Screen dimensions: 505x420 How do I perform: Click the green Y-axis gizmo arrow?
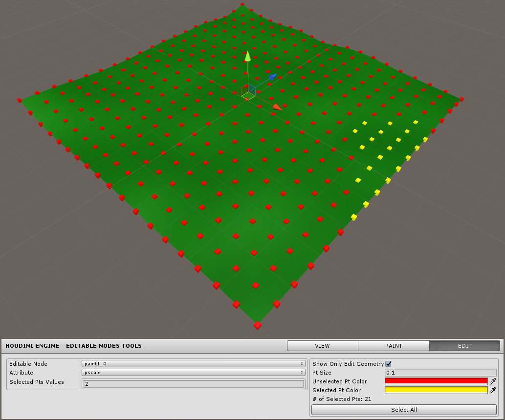tap(248, 56)
